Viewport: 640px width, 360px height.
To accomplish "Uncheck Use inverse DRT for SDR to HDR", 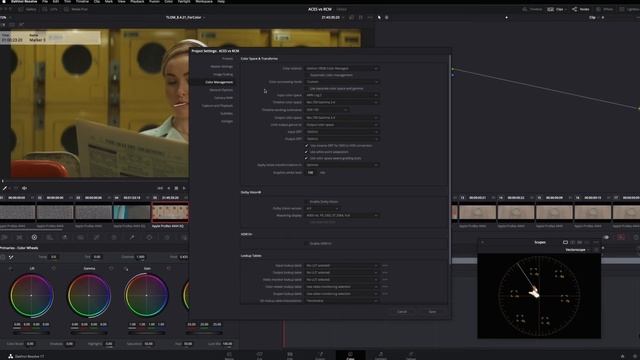I will coord(307,145).
